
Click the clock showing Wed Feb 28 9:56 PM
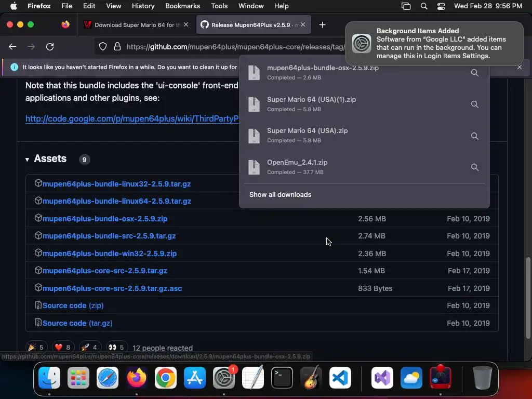coord(488,6)
